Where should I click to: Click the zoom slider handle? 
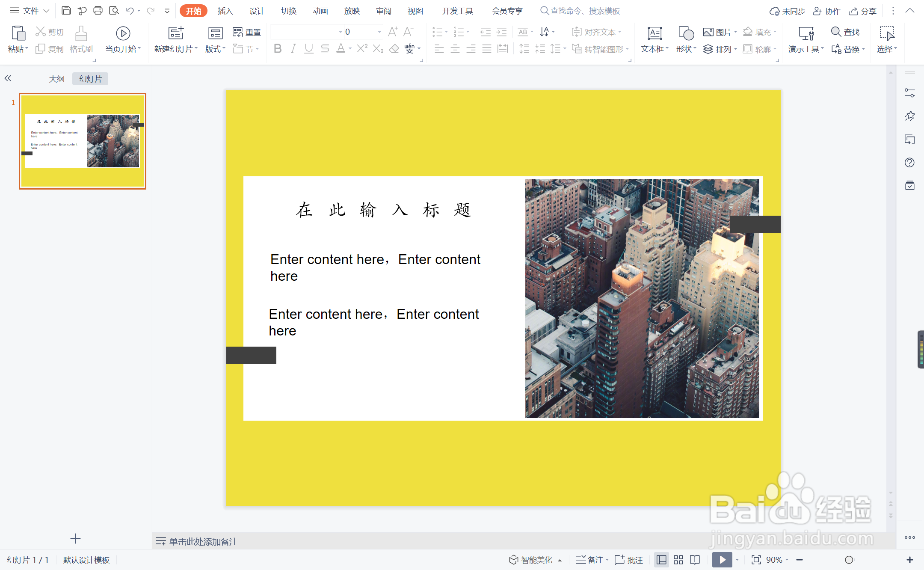(849, 560)
